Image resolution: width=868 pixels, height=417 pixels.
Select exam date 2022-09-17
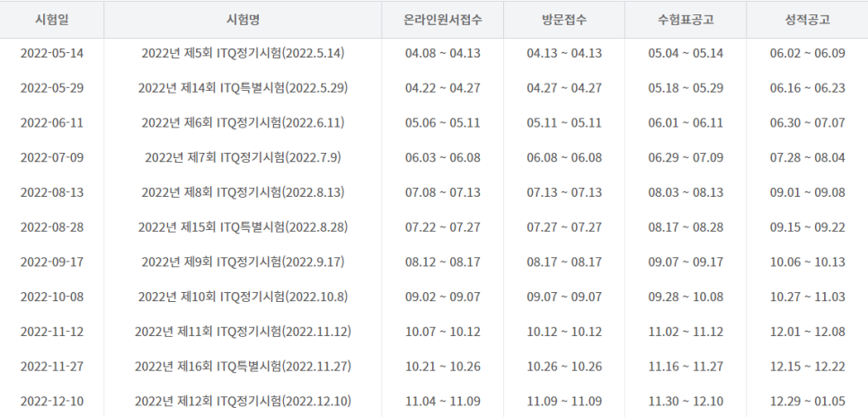(52, 262)
